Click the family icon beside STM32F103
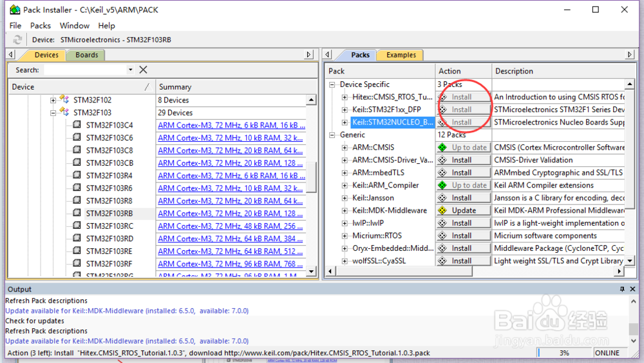The width and height of the screenshot is (644, 363). tap(64, 112)
